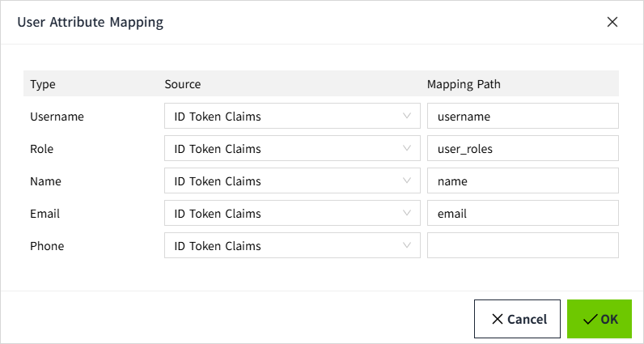Image resolution: width=644 pixels, height=344 pixels.
Task: Click the User Attribute Mapping dialog title
Action: click(91, 23)
